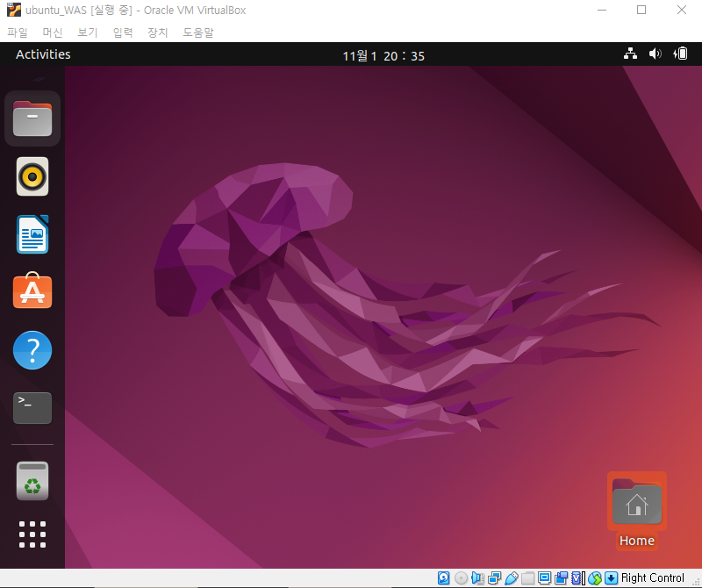Click VirtualBox display indicator icon
The width and height of the screenshot is (702, 588).
(544, 578)
